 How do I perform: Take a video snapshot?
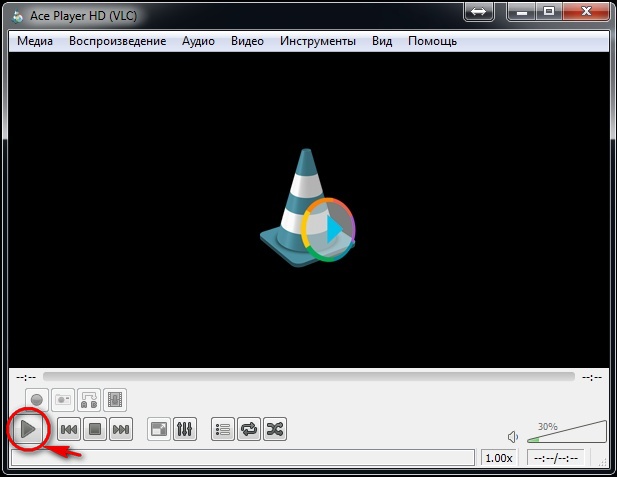coord(63,400)
